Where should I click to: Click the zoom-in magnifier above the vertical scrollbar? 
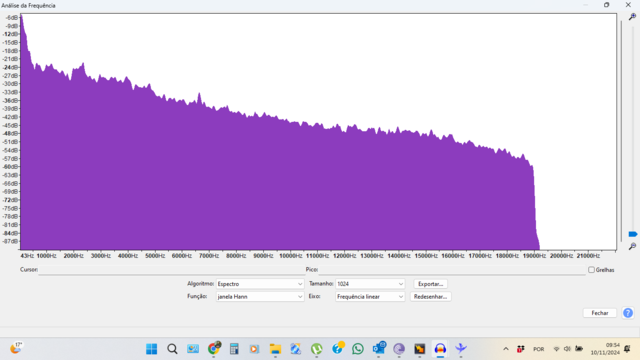pos(632,17)
